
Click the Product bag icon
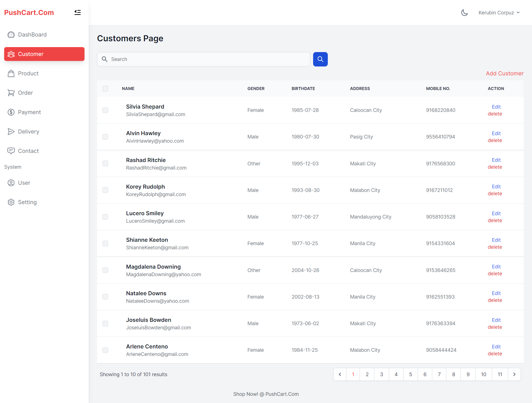pyautogui.click(x=11, y=73)
